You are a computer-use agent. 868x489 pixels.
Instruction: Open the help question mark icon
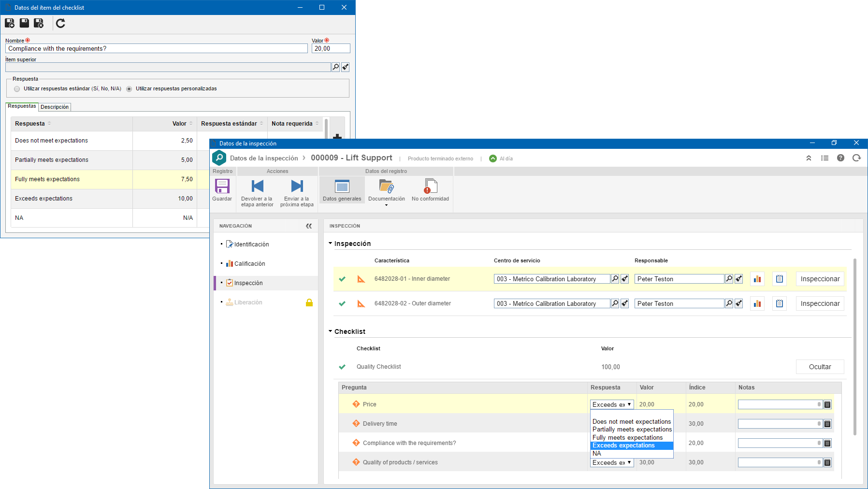(x=841, y=158)
